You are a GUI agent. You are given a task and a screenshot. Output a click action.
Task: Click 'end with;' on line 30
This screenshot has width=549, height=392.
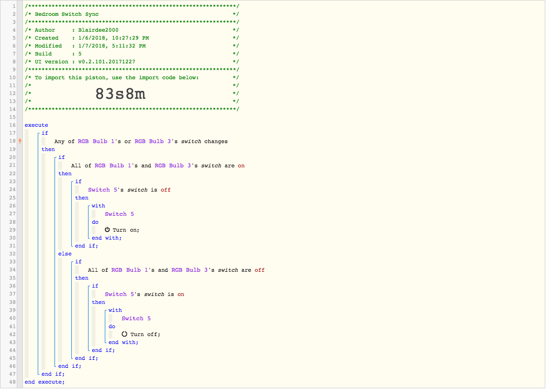tap(107, 238)
